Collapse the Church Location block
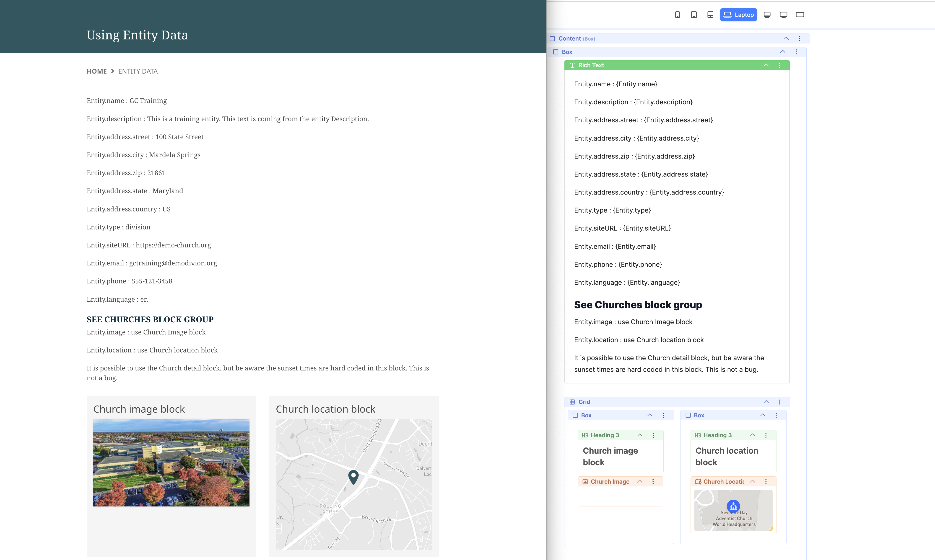The height and width of the screenshot is (560, 935). (x=752, y=481)
